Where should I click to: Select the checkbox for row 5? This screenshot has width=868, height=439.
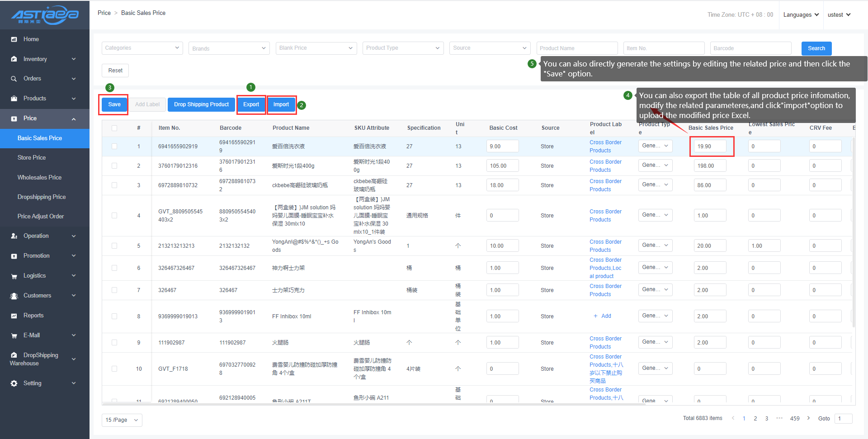pos(114,246)
